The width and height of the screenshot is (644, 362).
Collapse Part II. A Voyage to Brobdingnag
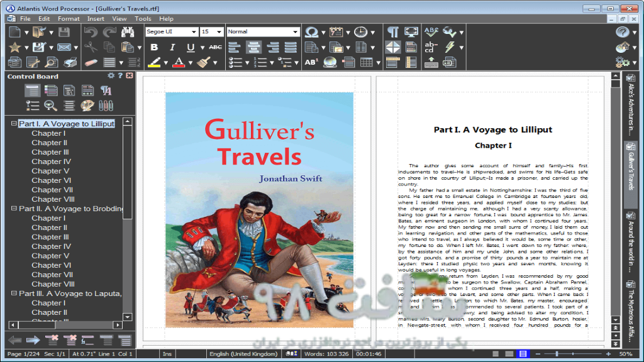coord(14,208)
